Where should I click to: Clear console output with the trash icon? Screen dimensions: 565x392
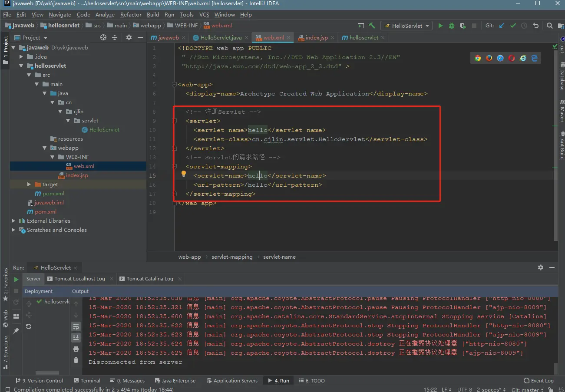pos(76,360)
